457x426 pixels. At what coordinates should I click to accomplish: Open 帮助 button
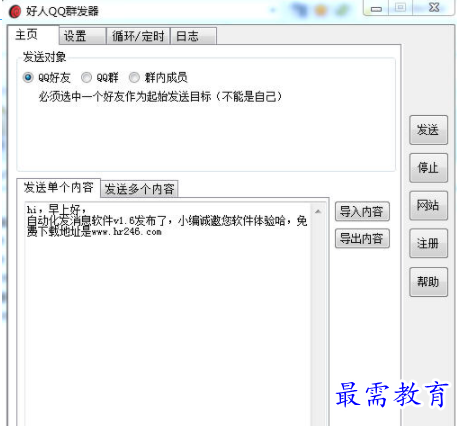(428, 282)
